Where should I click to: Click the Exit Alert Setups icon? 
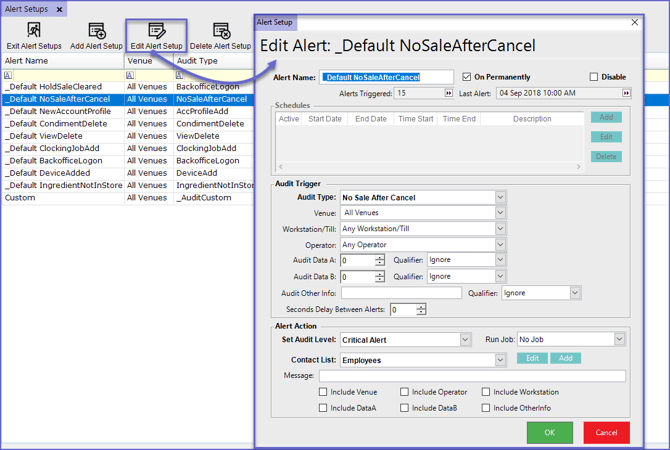[33, 32]
